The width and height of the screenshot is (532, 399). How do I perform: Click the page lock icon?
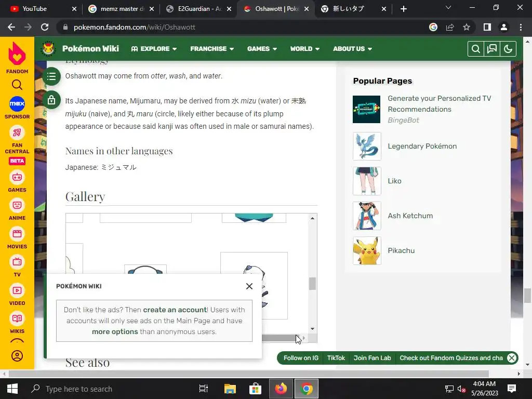51,100
